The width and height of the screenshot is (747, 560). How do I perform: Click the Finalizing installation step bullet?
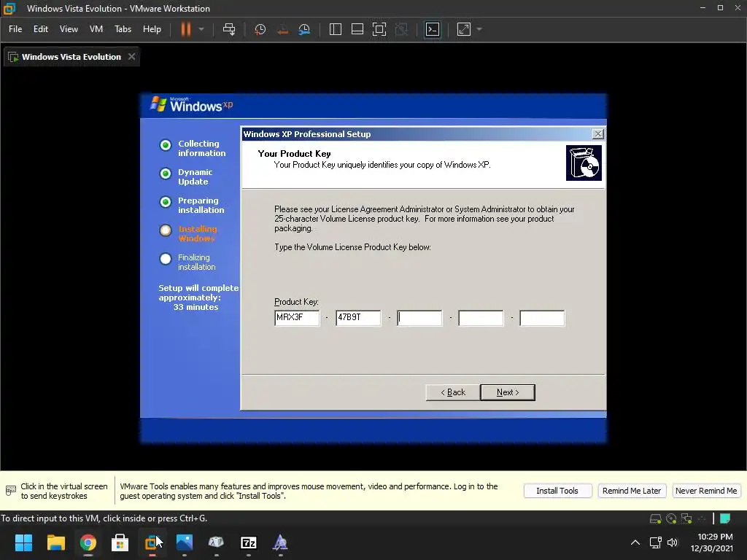[x=166, y=259]
